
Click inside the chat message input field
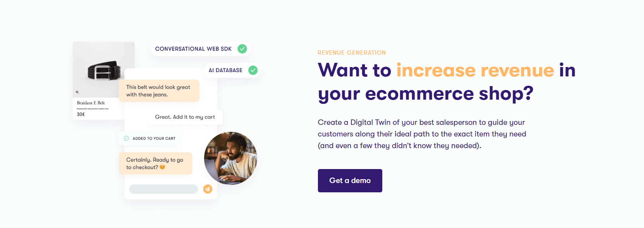tap(163, 189)
